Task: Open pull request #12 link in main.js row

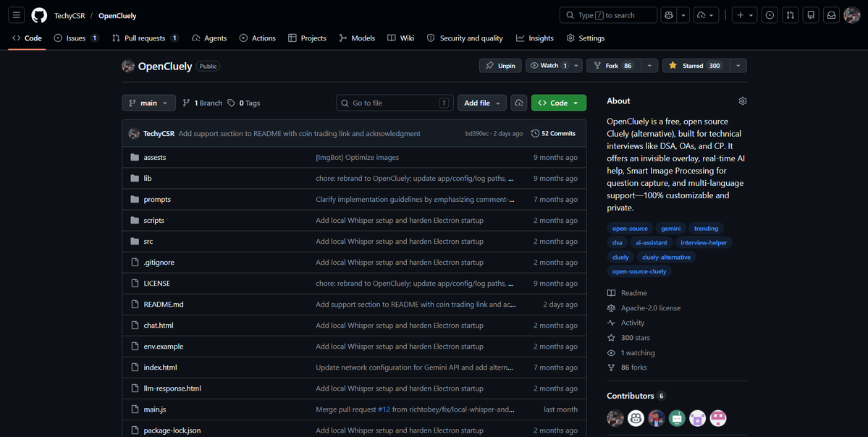Action: (x=384, y=410)
